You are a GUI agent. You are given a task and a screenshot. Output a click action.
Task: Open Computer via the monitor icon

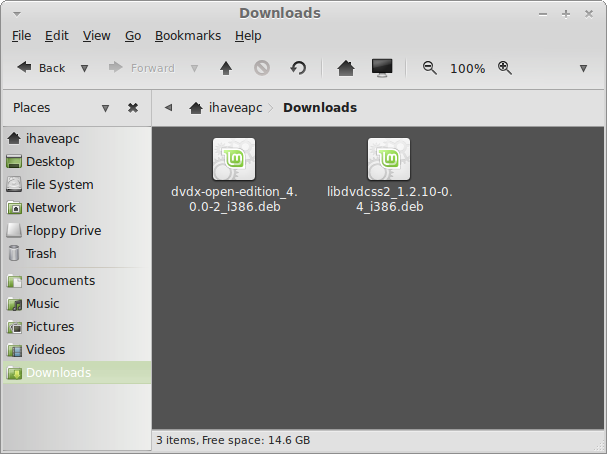[x=382, y=69]
